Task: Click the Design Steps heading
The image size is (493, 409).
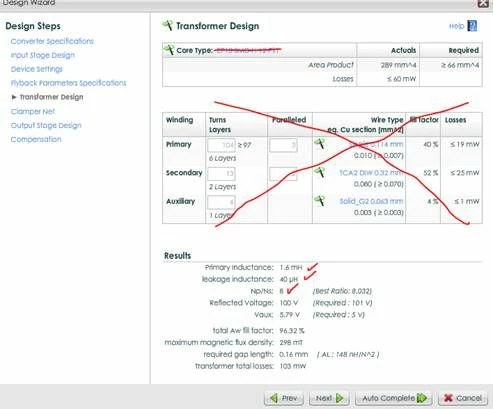Action: tap(33, 26)
